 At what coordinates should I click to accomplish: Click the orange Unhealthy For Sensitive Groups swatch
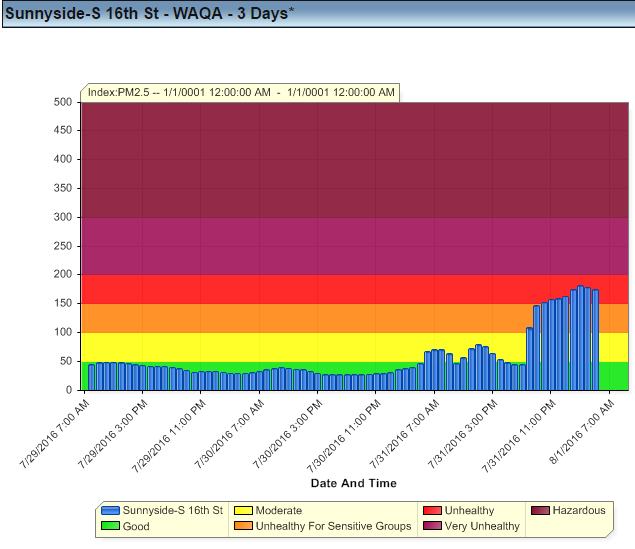(243, 526)
